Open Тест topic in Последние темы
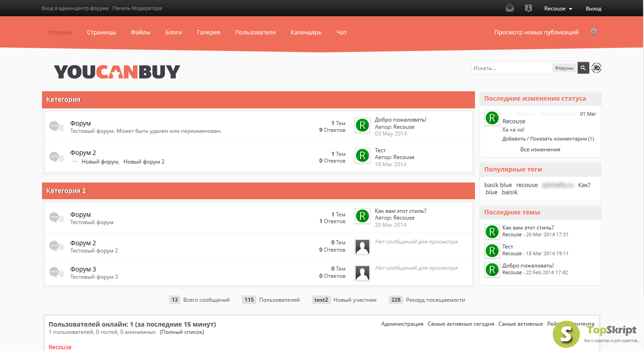Screen dimensions: 644x351 pyautogui.click(x=508, y=247)
